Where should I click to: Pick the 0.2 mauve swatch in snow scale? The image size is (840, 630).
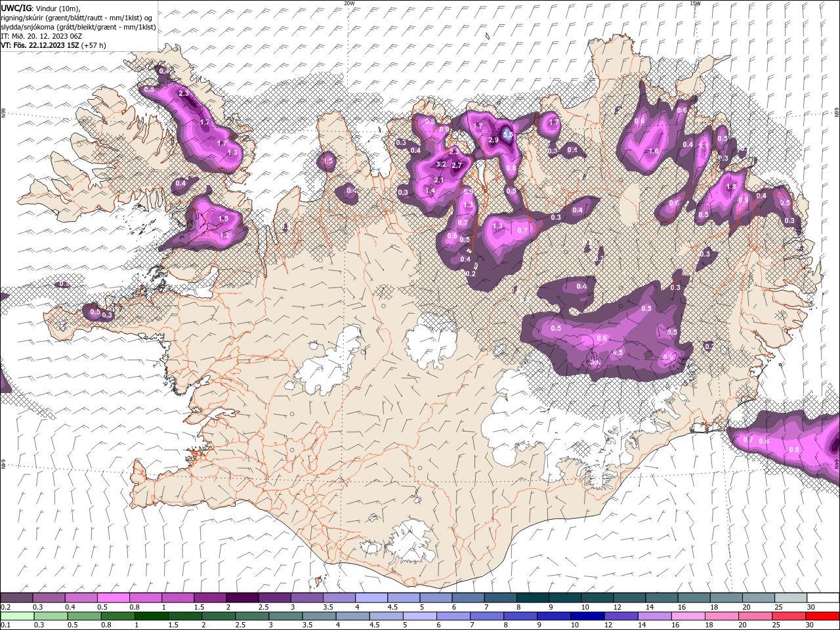[x=16, y=598]
